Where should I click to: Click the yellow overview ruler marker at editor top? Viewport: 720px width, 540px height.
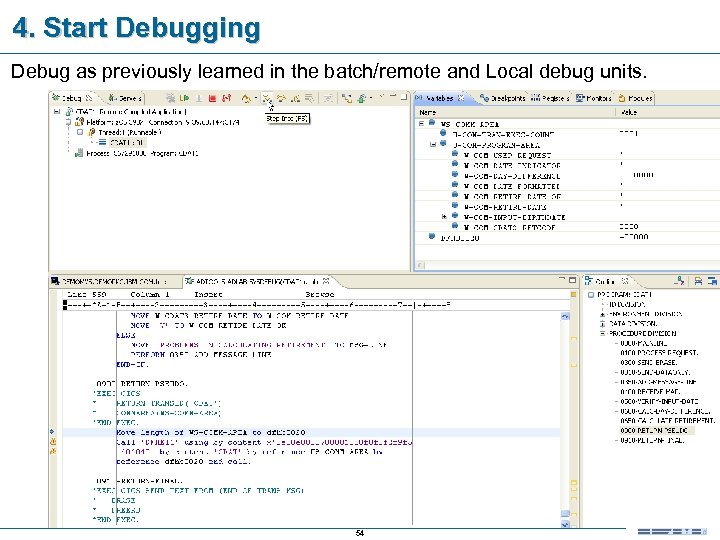574,294
